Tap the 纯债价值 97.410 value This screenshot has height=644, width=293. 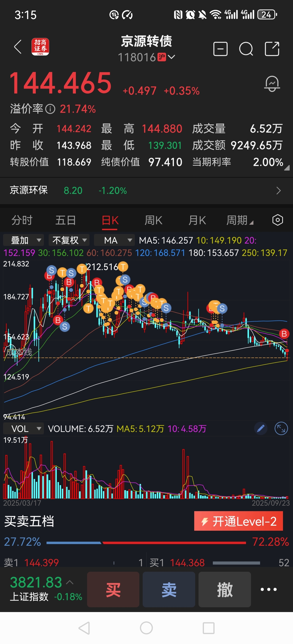pos(165,162)
